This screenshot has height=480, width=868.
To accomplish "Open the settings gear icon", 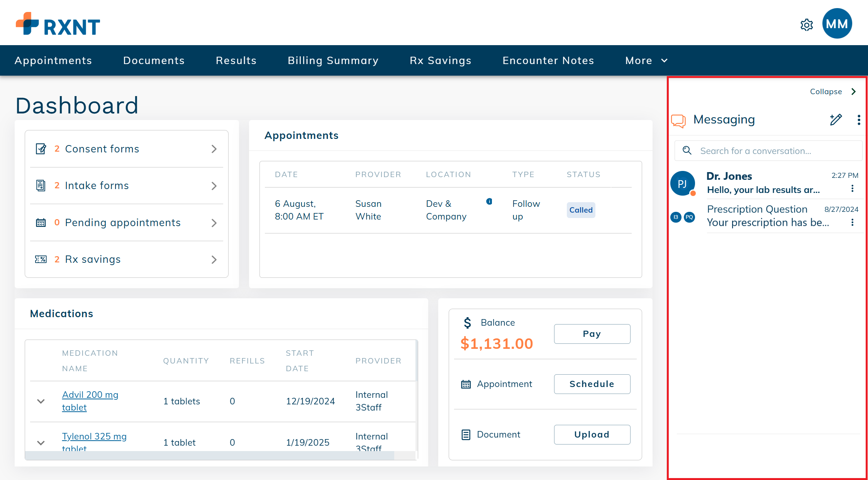I will [807, 25].
